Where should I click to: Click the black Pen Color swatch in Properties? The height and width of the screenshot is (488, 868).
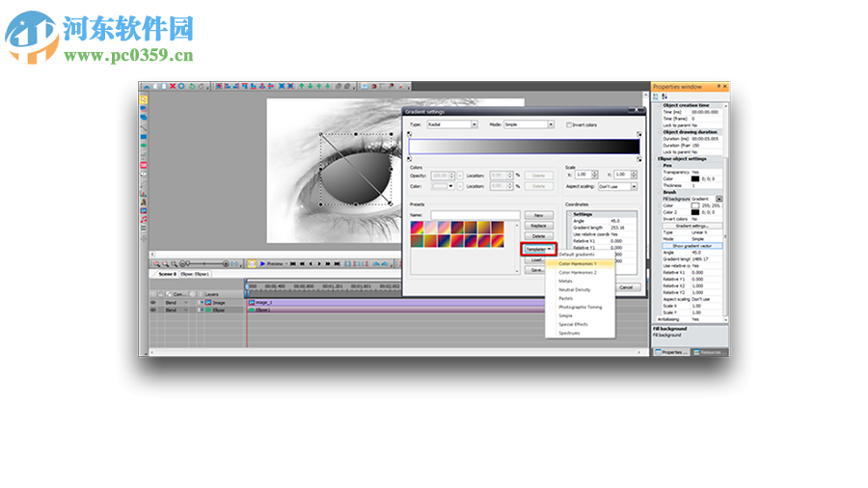click(694, 178)
